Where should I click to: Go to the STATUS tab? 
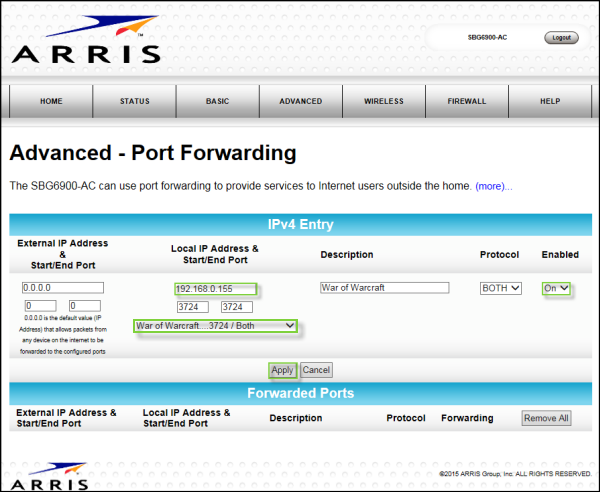(x=134, y=101)
